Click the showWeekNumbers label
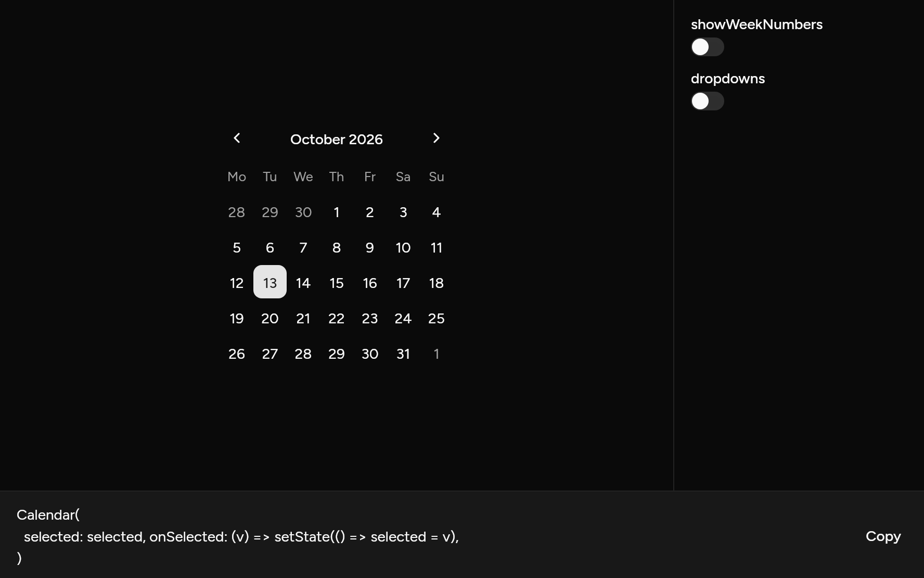Screen dimensions: 924x578 756,24
